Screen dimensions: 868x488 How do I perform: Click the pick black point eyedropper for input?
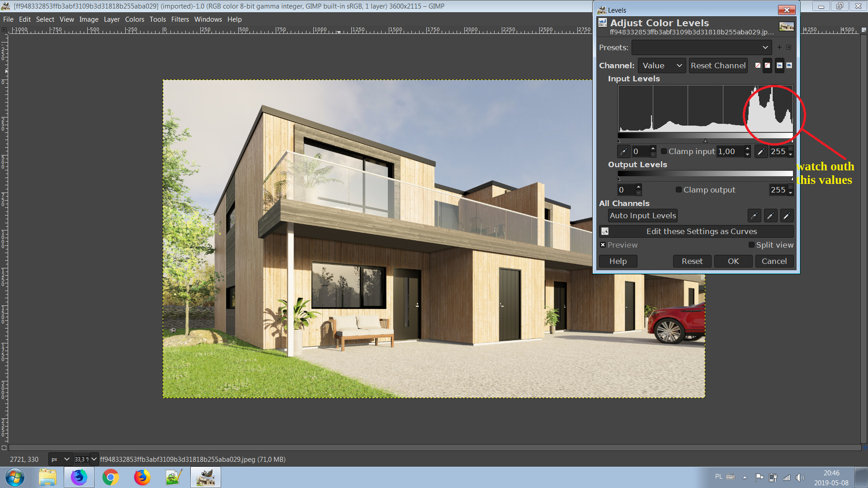point(623,152)
